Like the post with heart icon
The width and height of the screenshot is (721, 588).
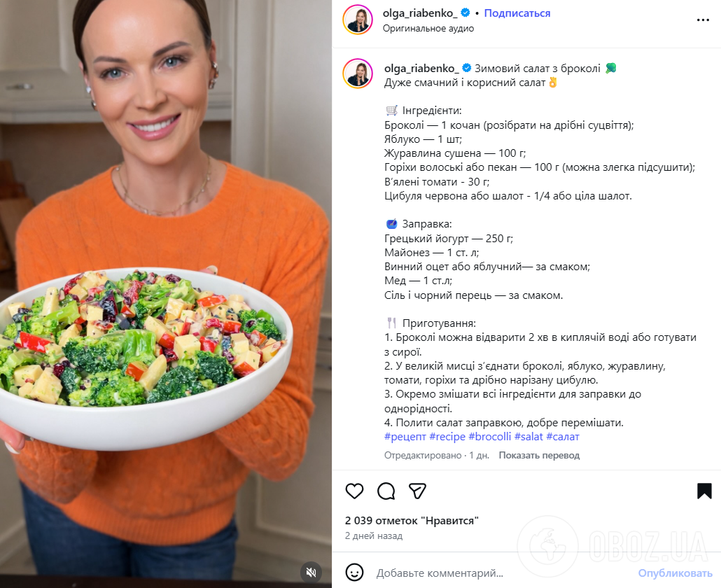pos(354,491)
